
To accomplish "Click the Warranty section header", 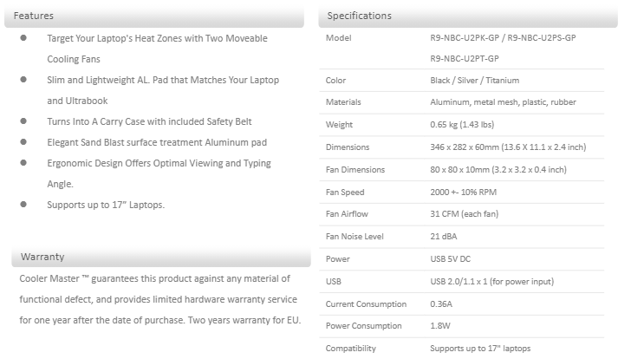I will click(x=42, y=257).
